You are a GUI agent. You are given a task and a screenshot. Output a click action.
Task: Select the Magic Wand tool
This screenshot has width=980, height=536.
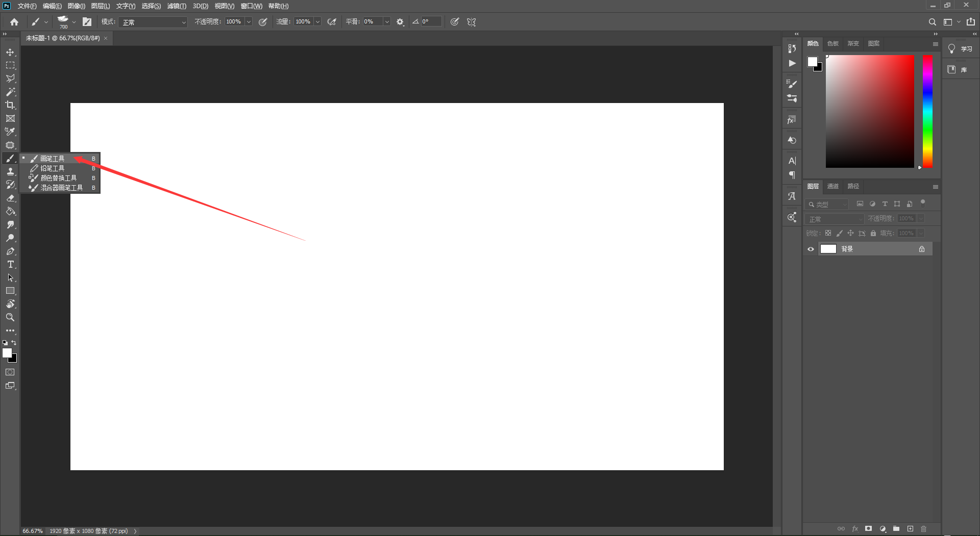click(10, 92)
